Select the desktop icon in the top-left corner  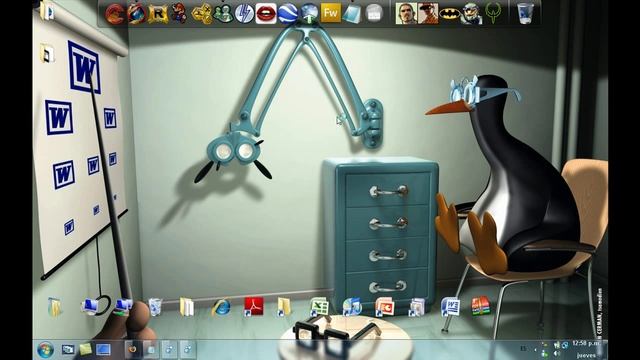click(x=47, y=11)
